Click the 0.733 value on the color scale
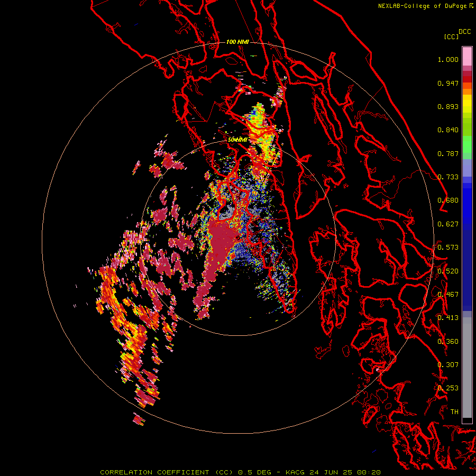This screenshot has width=476, height=476. pyautogui.click(x=448, y=177)
